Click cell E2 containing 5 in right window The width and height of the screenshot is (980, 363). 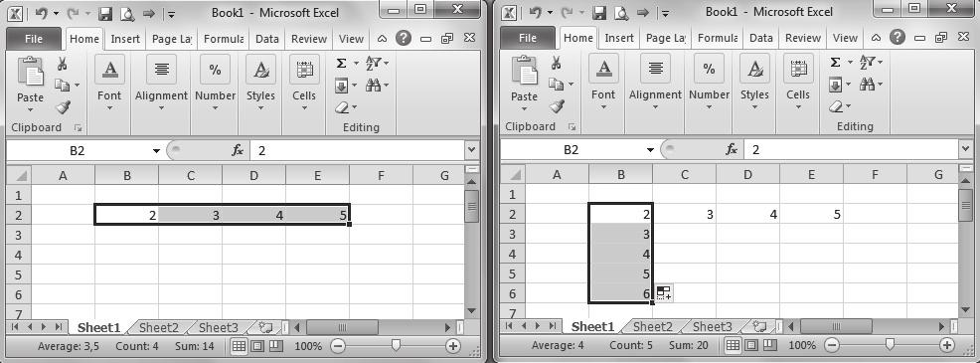[811, 215]
